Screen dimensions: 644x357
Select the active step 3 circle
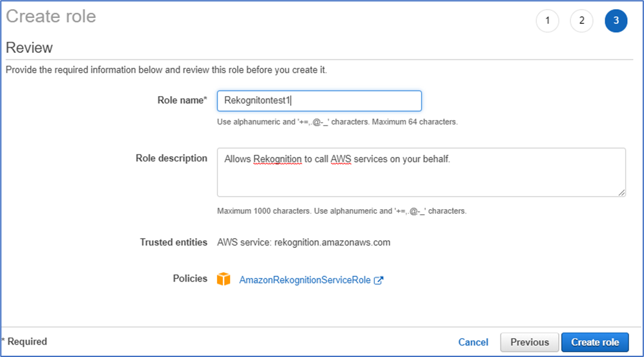pyautogui.click(x=616, y=21)
